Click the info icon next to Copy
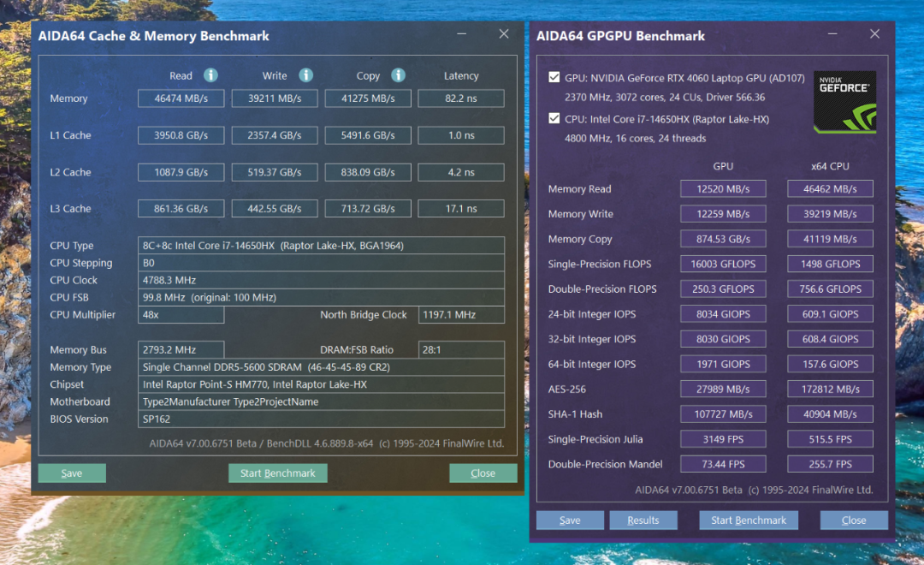The image size is (924, 565). 399,75
